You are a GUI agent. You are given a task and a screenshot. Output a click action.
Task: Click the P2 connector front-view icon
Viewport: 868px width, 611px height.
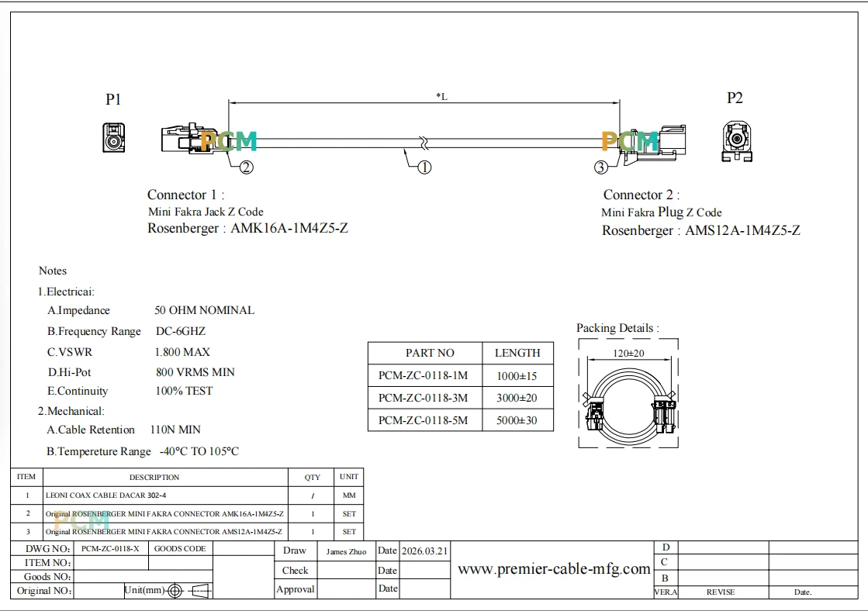[737, 140]
